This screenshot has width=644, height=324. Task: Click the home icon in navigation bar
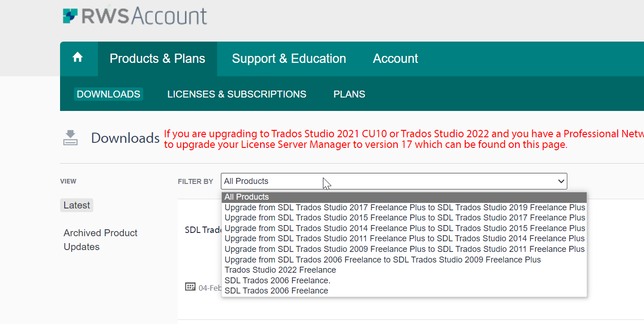(x=79, y=59)
